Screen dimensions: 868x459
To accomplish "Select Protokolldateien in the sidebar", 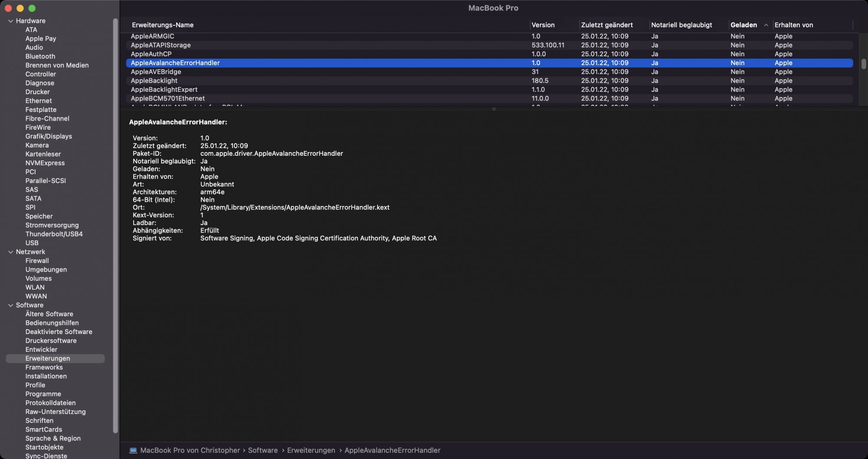I will click(50, 403).
